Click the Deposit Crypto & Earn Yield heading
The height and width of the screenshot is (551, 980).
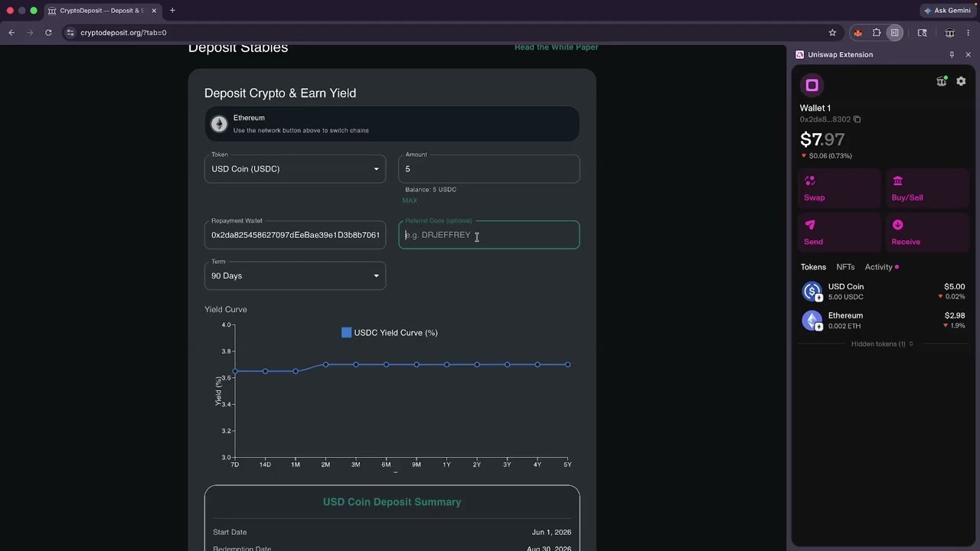coord(280,93)
